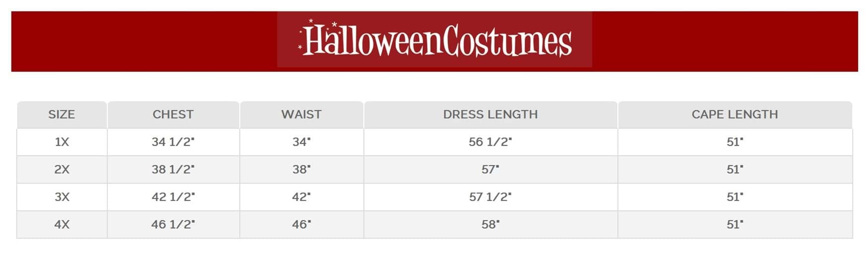
Task: Click the CHEST column header
Action: pyautogui.click(x=173, y=114)
